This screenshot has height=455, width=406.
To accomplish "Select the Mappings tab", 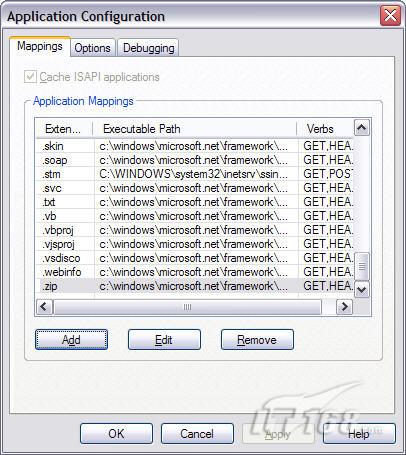I will pos(40,46).
